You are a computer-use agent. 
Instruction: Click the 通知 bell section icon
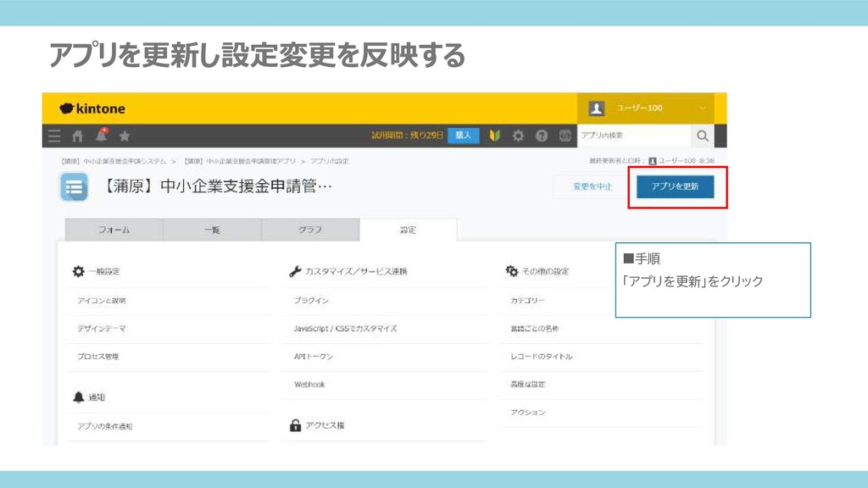click(79, 396)
